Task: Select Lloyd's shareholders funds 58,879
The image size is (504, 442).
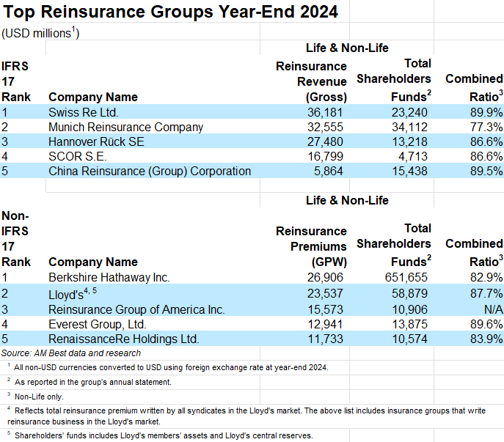Action: 409,294
